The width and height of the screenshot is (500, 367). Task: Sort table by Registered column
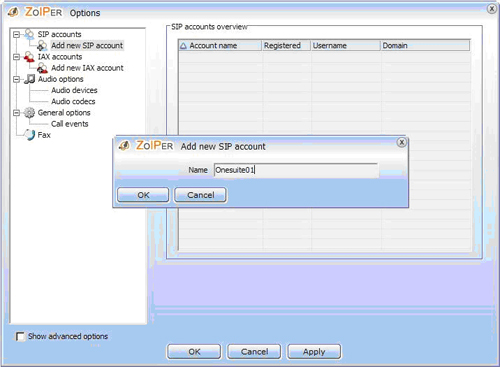(286, 46)
